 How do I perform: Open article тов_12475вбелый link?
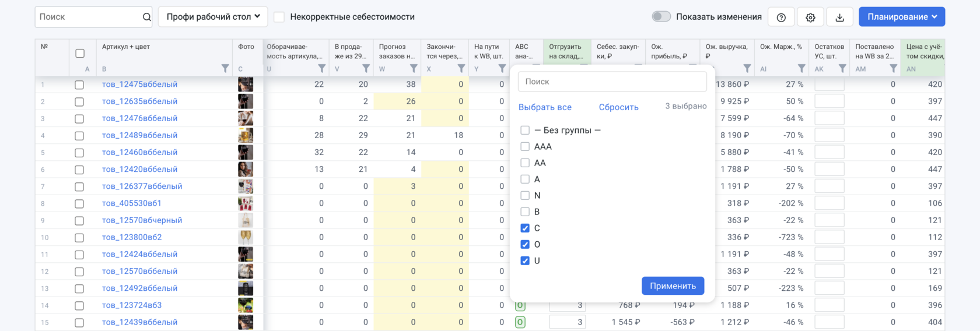click(139, 84)
